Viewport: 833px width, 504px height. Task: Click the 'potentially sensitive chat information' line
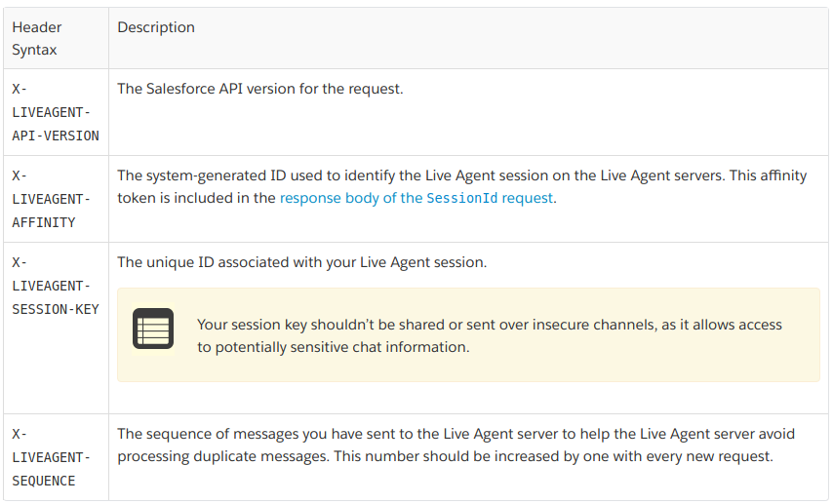(x=333, y=347)
